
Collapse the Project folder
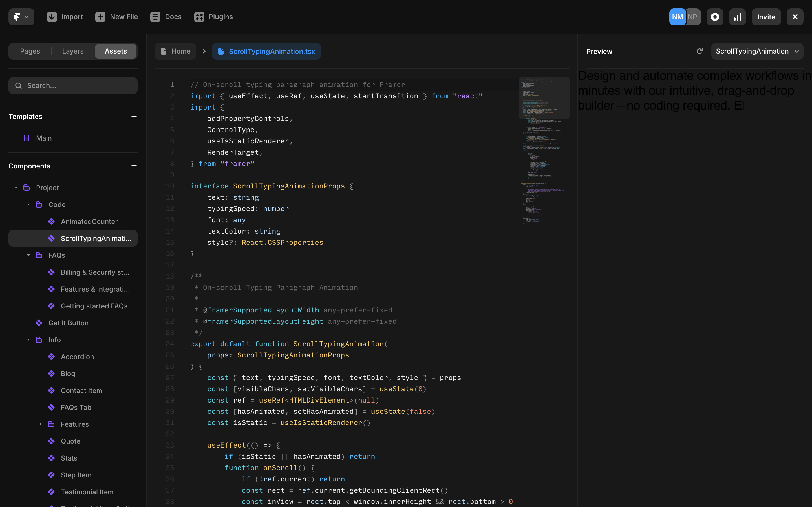click(x=16, y=188)
